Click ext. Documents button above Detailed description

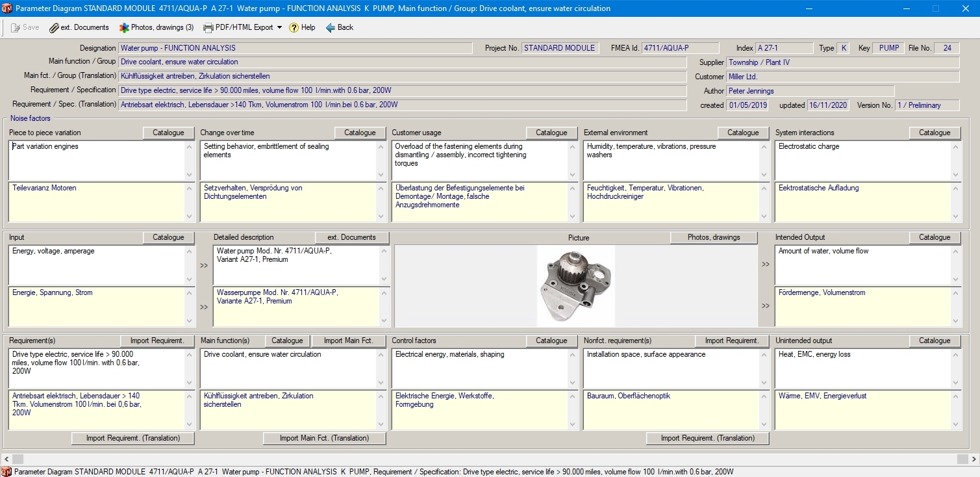(x=352, y=237)
